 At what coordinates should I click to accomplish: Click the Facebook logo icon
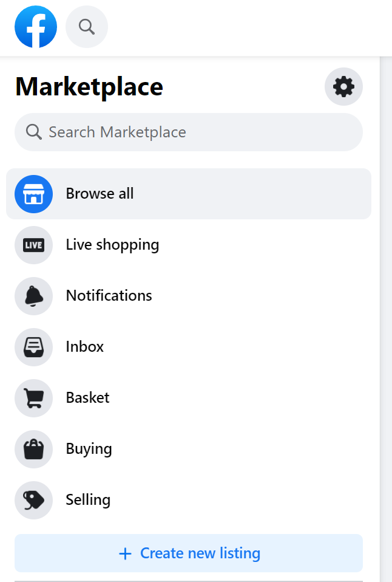[36, 27]
